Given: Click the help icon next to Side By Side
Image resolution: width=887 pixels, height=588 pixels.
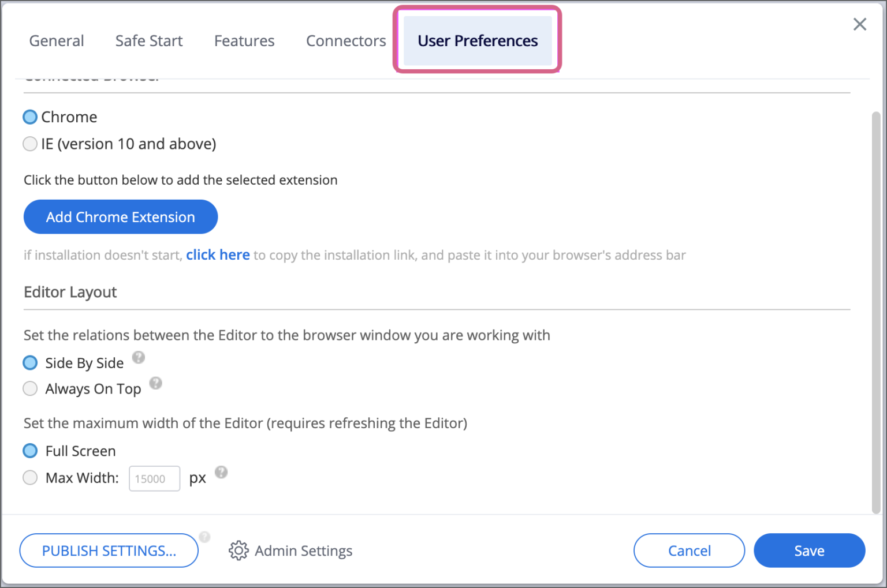Looking at the screenshot, I should (x=139, y=357).
